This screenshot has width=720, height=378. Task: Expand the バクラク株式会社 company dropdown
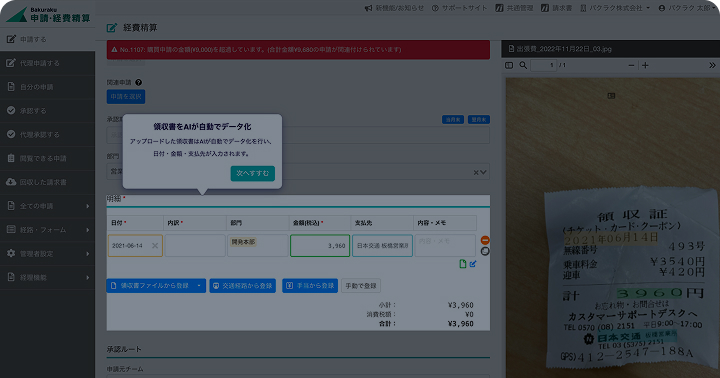(615, 8)
